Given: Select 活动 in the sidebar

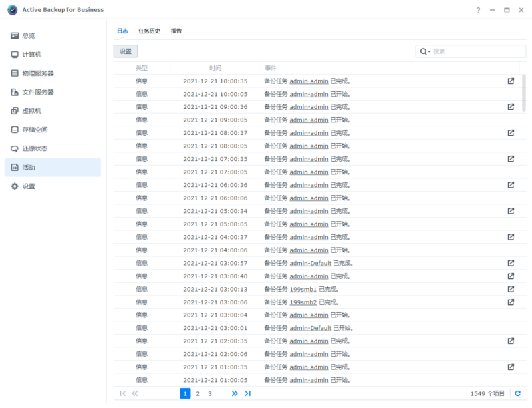Looking at the screenshot, I should 53,168.
